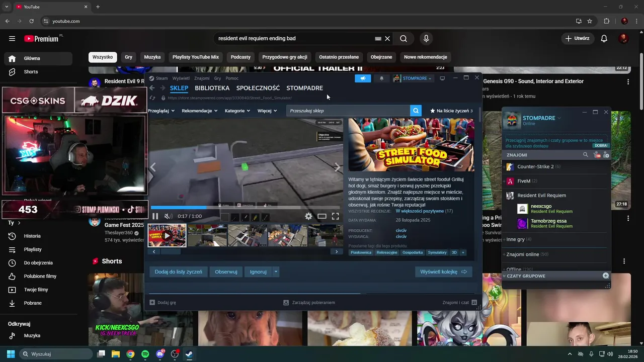This screenshot has height=362, width=644.
Task: Open Znajomi i czat from Steam footer
Action: tap(460, 303)
